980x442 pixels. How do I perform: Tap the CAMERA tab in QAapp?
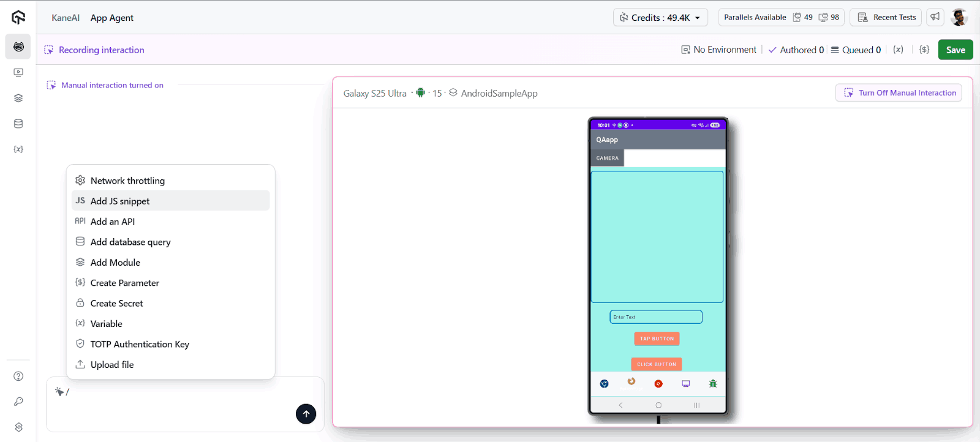tap(608, 158)
